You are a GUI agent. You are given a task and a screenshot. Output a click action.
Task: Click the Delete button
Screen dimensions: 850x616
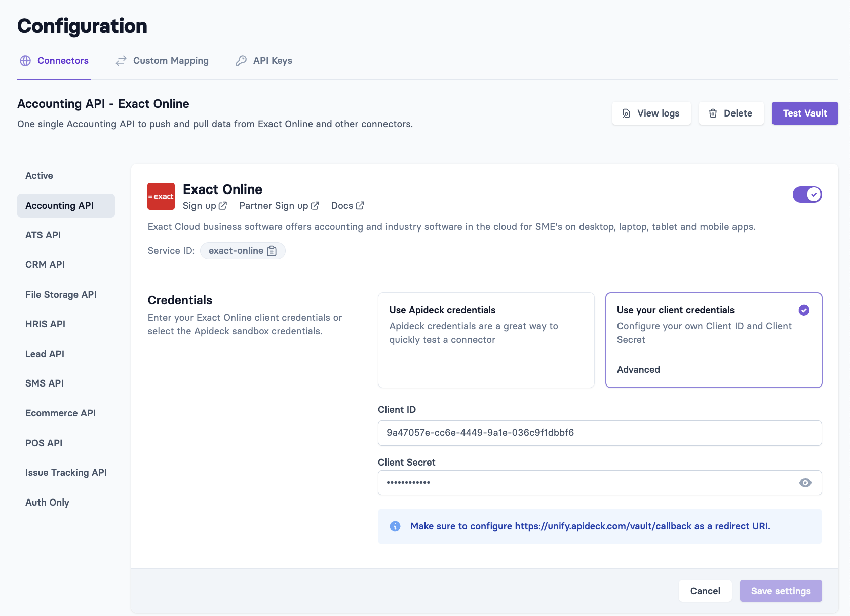pyautogui.click(x=731, y=113)
